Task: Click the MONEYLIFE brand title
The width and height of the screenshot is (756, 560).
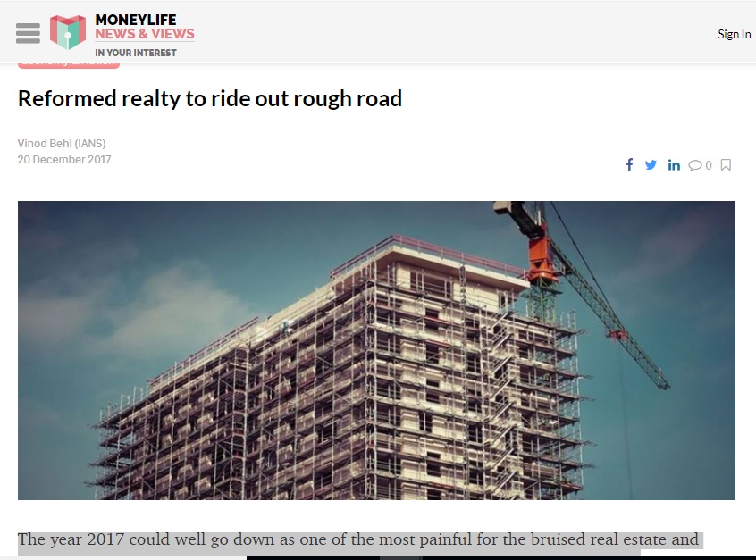Action: click(x=136, y=20)
